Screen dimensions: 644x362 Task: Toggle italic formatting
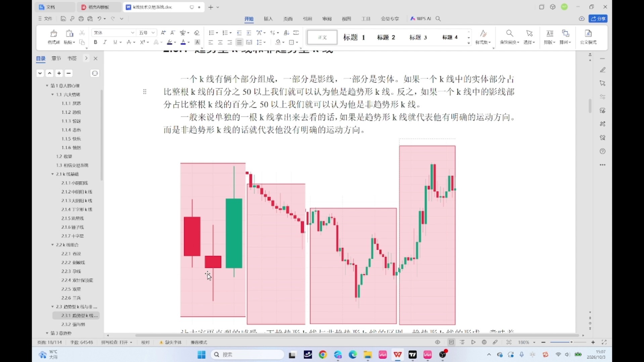[x=105, y=42]
